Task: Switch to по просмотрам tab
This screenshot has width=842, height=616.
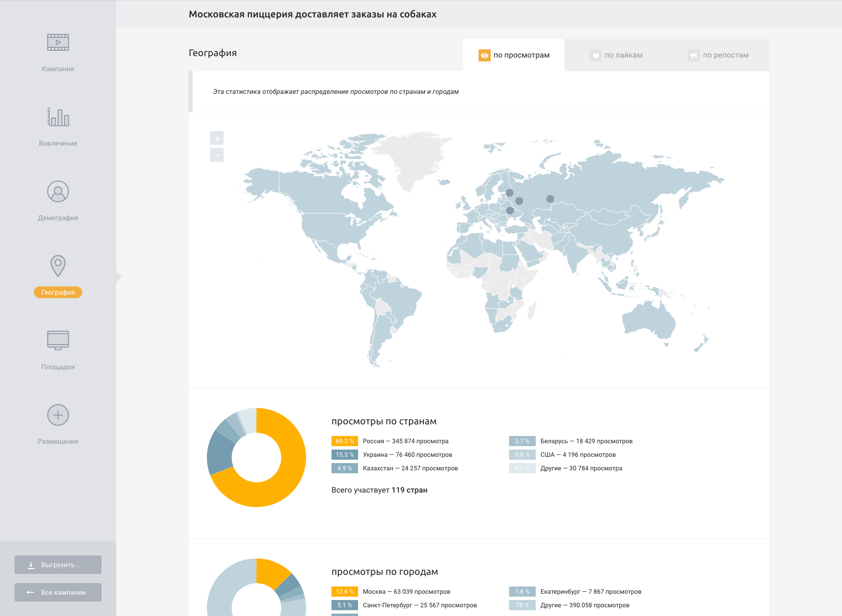Action: point(514,55)
